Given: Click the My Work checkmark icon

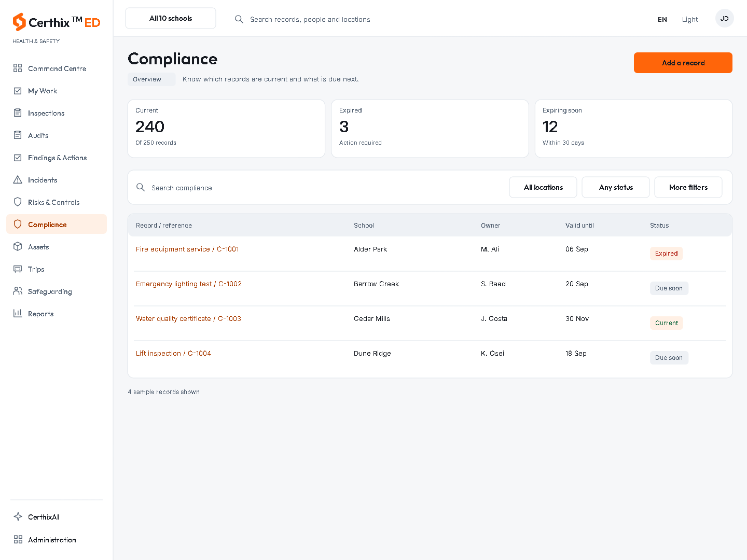Looking at the screenshot, I should coord(18,91).
